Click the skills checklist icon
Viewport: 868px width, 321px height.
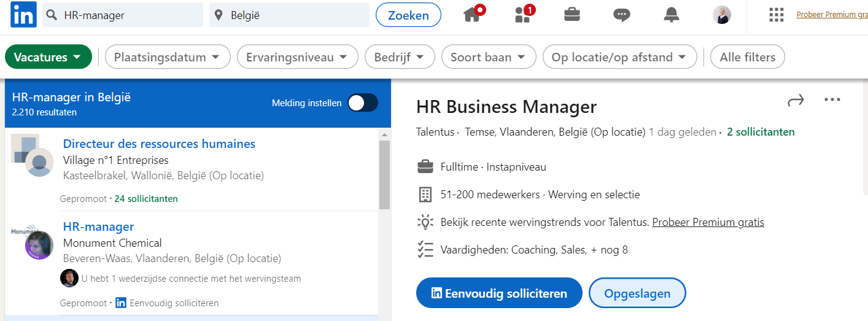coord(425,249)
